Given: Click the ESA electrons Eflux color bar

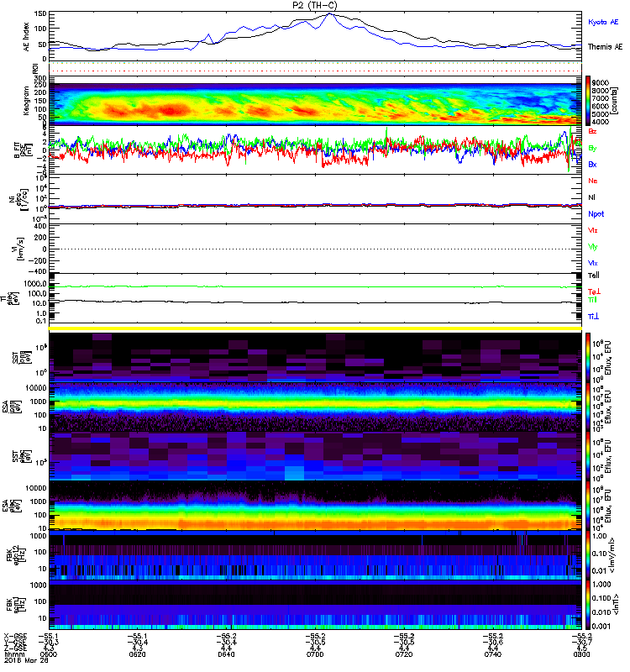Looking at the screenshot, I should pyautogui.click(x=588, y=506).
